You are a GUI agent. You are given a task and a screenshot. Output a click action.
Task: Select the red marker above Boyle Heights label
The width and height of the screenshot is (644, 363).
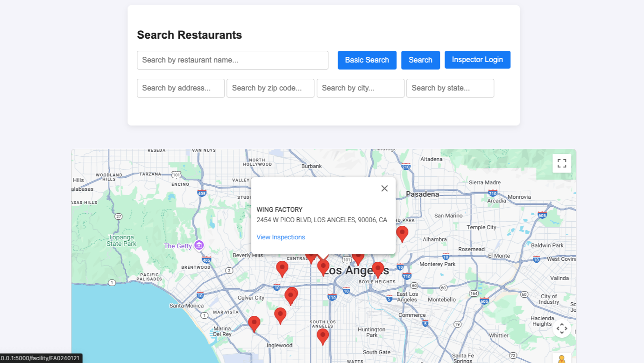point(378,270)
